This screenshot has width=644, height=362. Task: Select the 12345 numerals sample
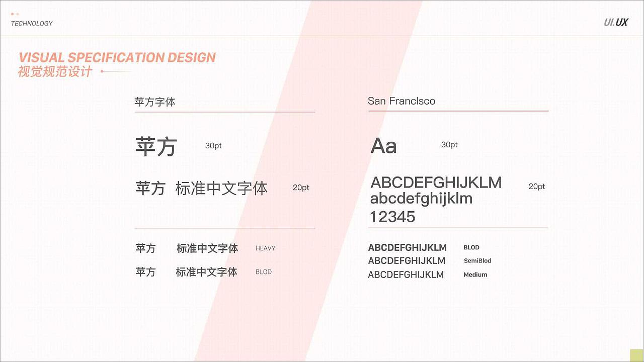coord(392,217)
